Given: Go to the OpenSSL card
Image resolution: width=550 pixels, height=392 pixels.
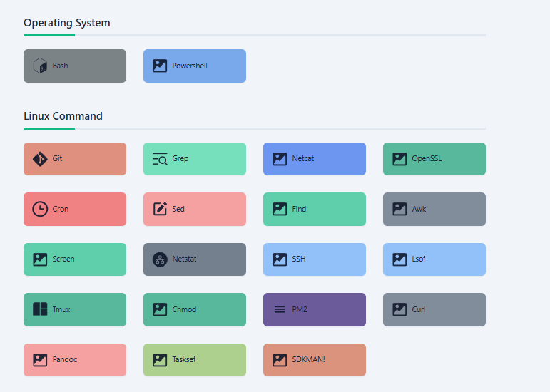Looking at the screenshot, I should 434,159.
